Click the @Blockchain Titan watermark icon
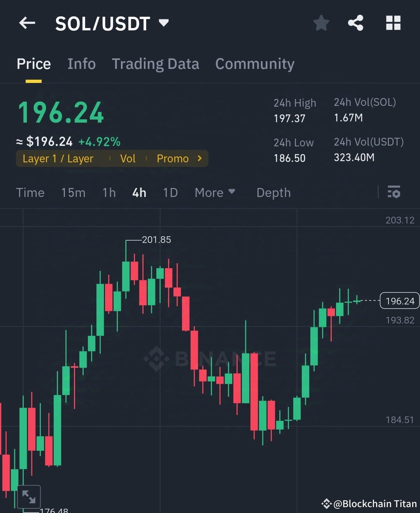Image resolution: width=420 pixels, height=513 pixels. (x=326, y=503)
